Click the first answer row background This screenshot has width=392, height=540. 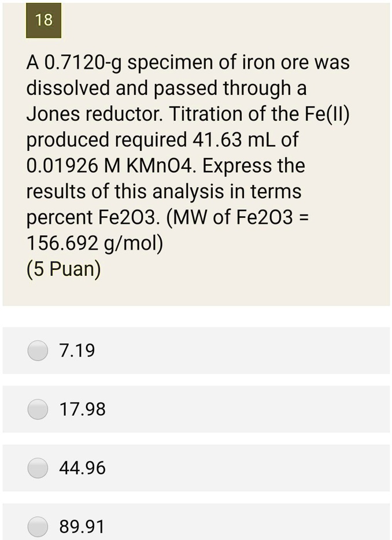click(231, 350)
